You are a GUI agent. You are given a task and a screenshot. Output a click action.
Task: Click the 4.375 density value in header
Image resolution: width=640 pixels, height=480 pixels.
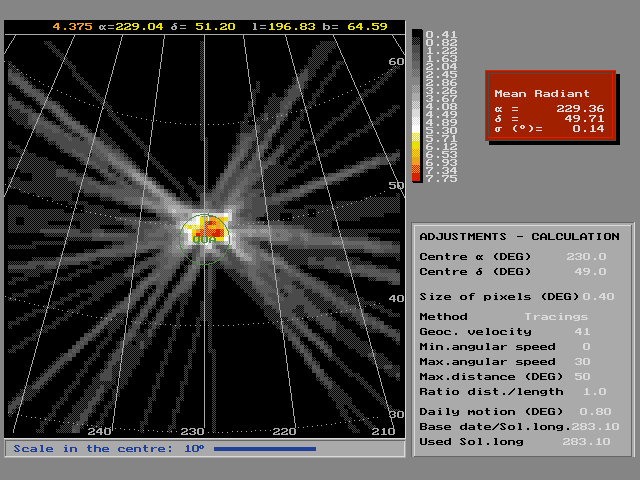72,27
